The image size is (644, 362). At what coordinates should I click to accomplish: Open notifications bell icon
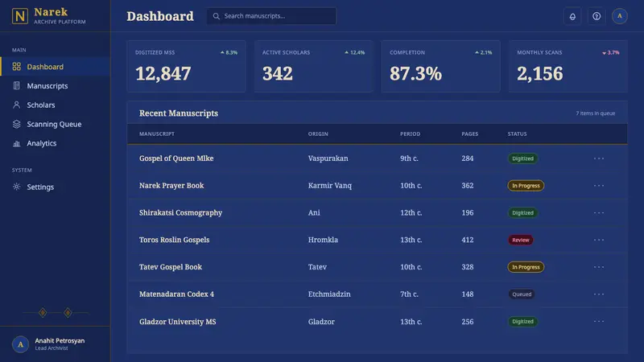coord(572,16)
